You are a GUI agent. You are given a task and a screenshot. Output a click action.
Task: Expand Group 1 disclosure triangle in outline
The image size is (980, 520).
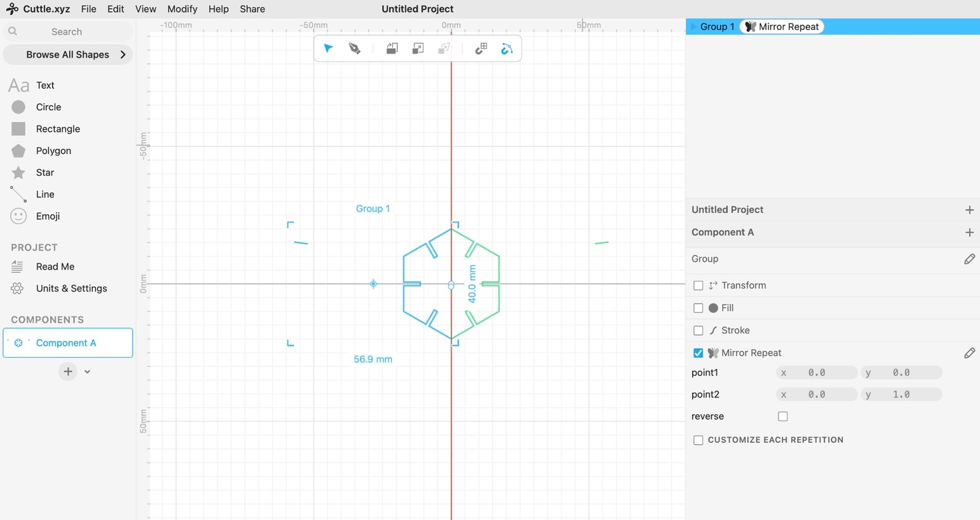(694, 27)
